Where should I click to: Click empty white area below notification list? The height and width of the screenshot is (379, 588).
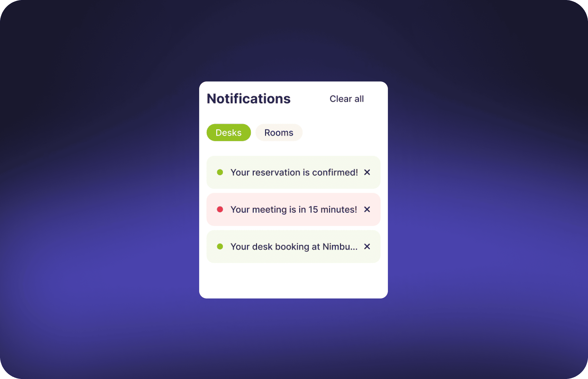293,280
